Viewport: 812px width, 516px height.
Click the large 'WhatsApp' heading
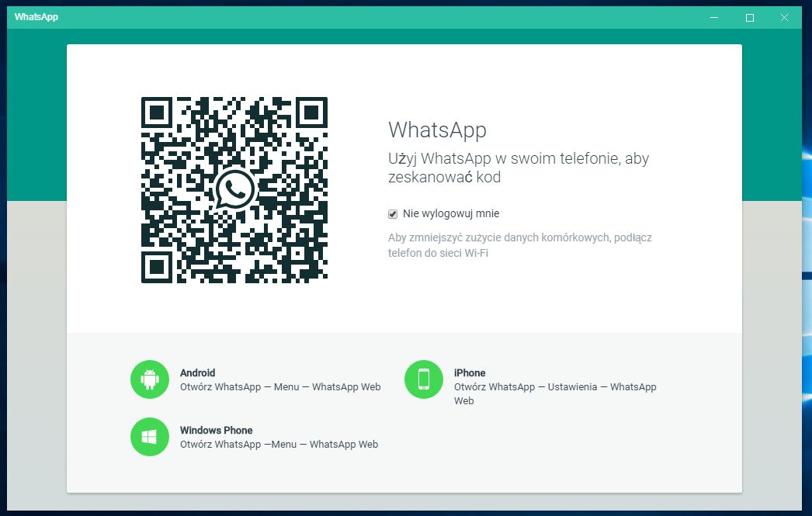(438, 130)
